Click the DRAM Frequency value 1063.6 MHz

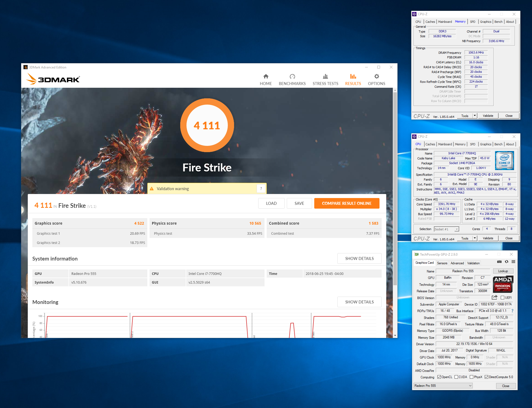[x=476, y=53]
